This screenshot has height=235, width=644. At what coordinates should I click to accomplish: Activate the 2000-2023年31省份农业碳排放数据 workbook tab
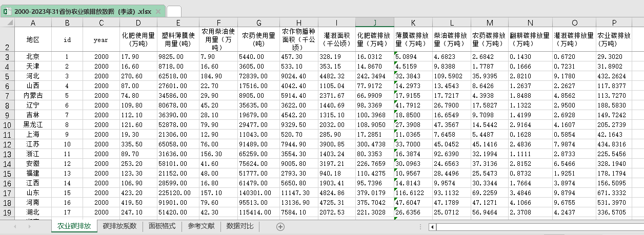(x=83, y=11)
